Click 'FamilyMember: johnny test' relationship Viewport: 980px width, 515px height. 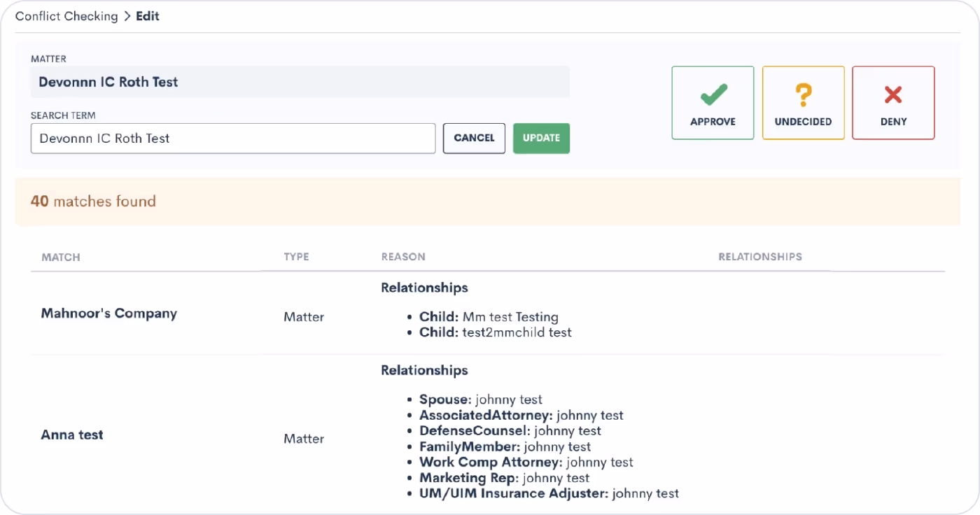point(505,446)
